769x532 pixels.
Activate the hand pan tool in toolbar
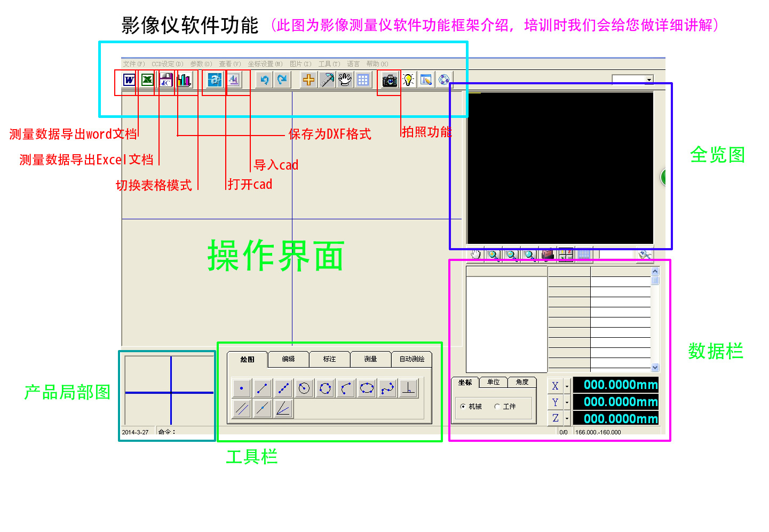coord(345,80)
